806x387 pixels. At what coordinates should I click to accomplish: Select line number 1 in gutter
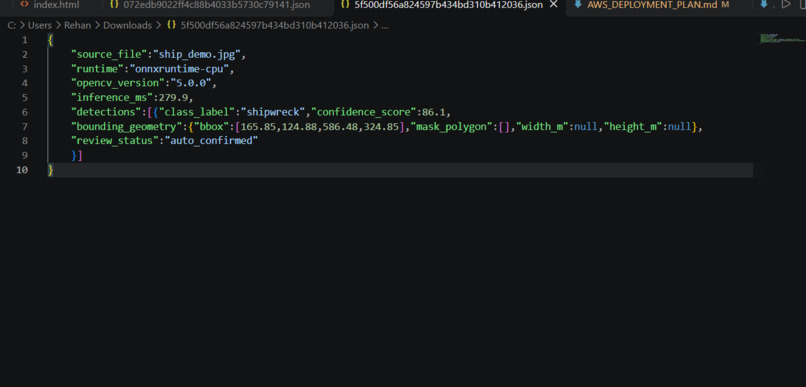(x=25, y=40)
